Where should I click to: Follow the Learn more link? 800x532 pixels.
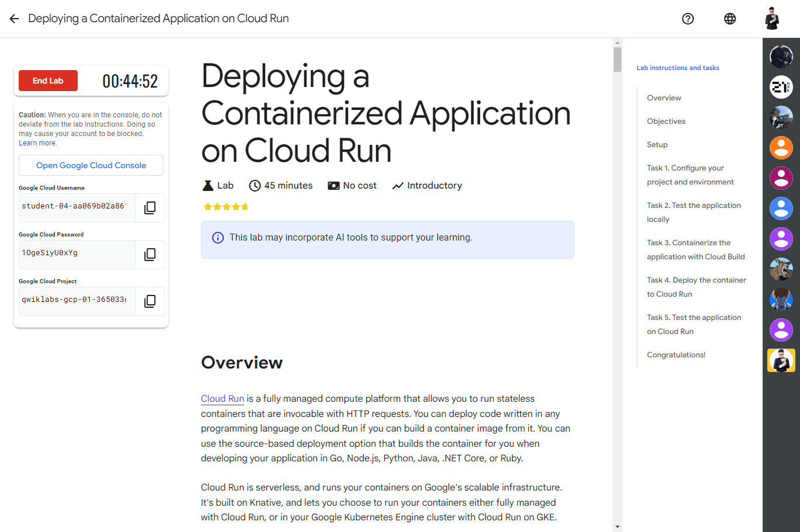tap(37, 143)
